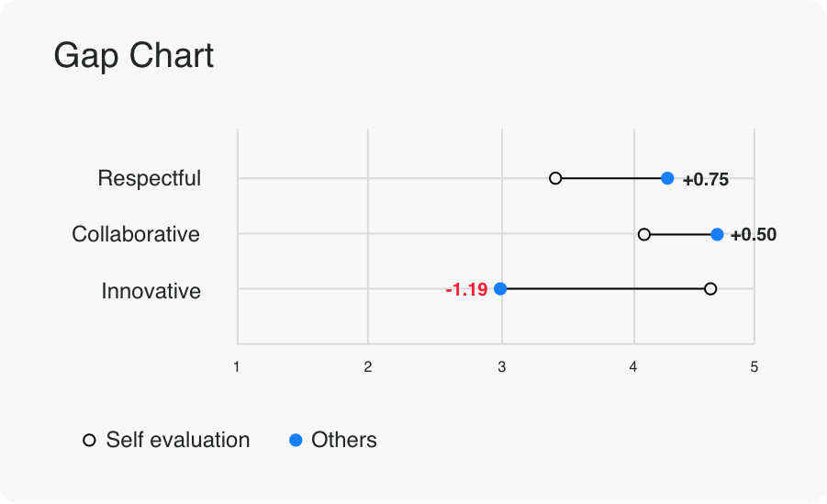Toggle the Self evaluation legend label
Image resolution: width=827 pixels, height=504 pixels.
178,441
